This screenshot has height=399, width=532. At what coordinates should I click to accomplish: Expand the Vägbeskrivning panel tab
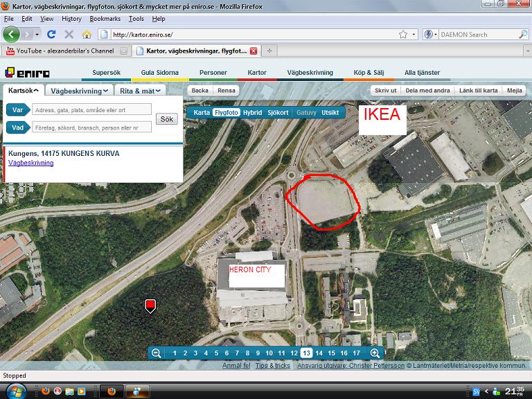pos(80,91)
